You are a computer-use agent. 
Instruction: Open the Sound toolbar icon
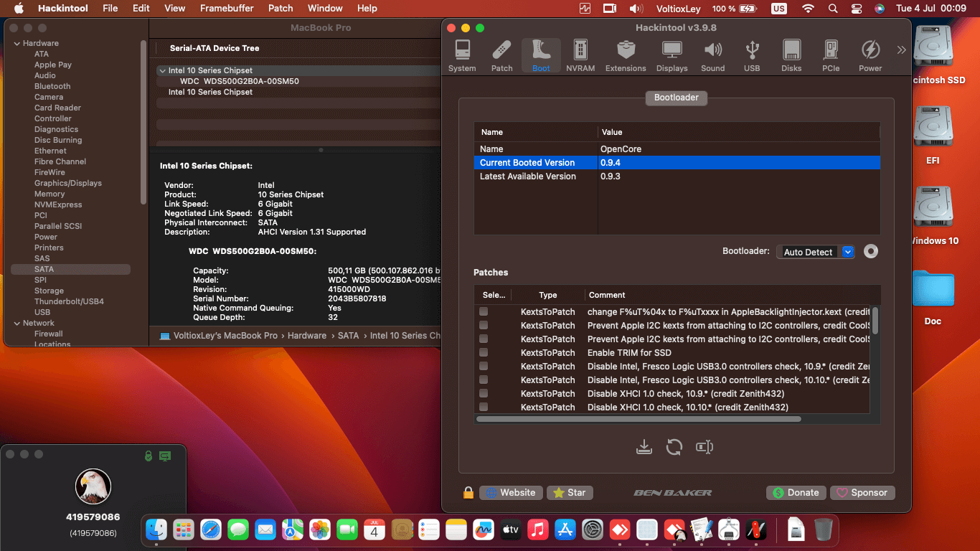coord(712,56)
